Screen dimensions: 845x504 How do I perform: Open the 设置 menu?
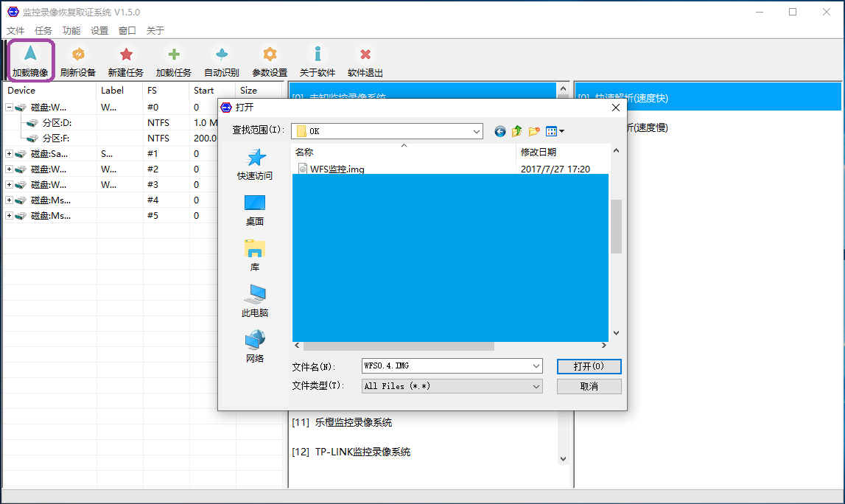point(99,31)
